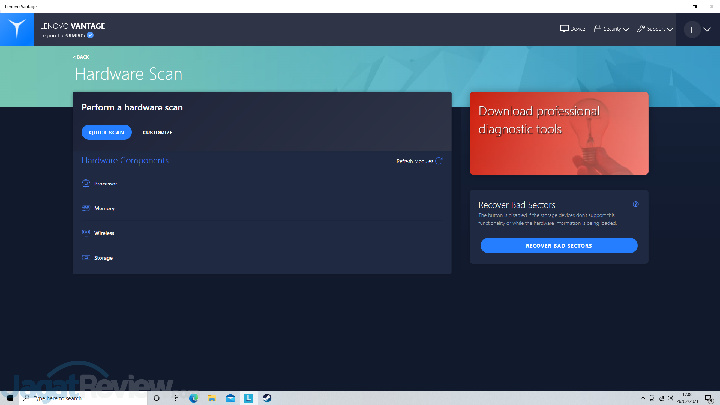720x405 pixels.
Task: Expand the Support menu in header
Action: [x=653, y=29]
